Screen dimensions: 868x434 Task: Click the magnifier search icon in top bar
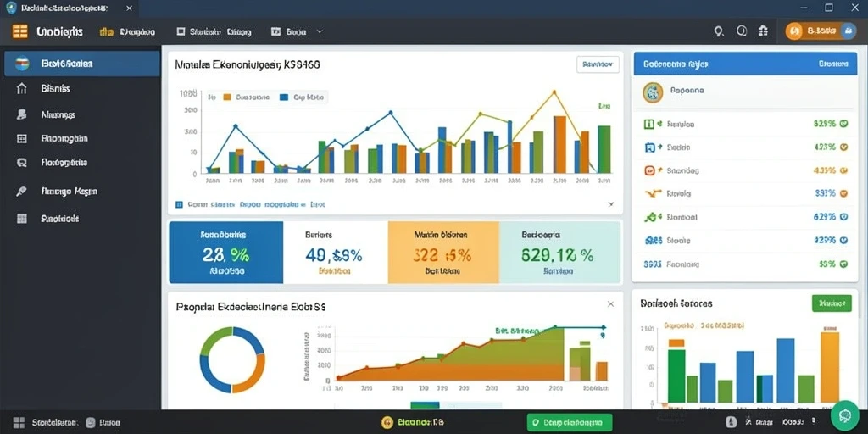719,31
